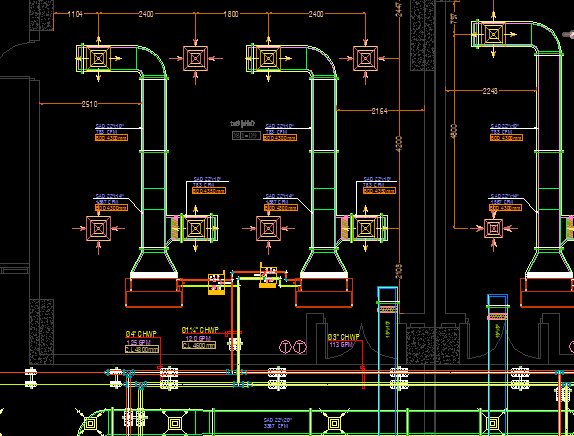Select the 113 GPM flow text
Image resolution: width=574 pixels, height=436 pixels.
(341, 345)
